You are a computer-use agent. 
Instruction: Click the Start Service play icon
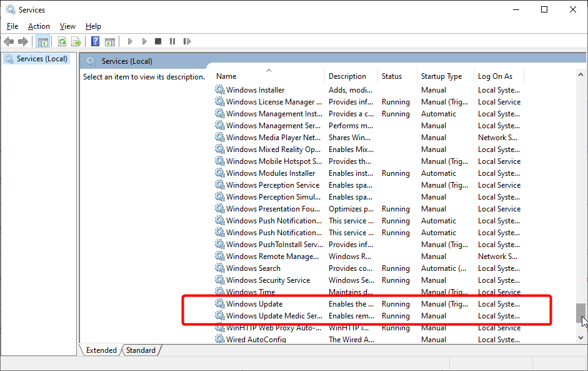click(130, 41)
